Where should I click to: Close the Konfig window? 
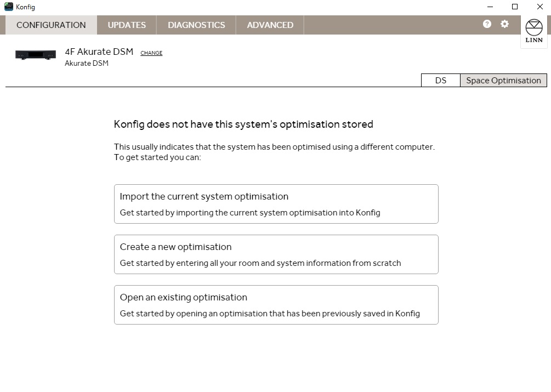(539, 7)
